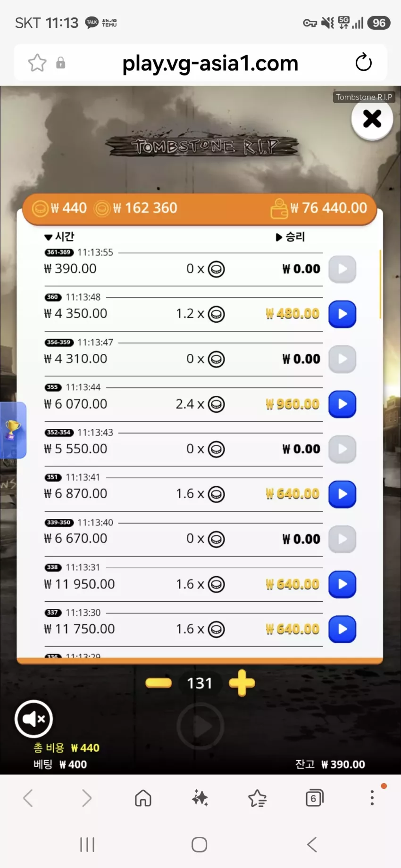This screenshot has height=868, width=401.
Task: Expand the 승리 sort column
Action: point(291,237)
